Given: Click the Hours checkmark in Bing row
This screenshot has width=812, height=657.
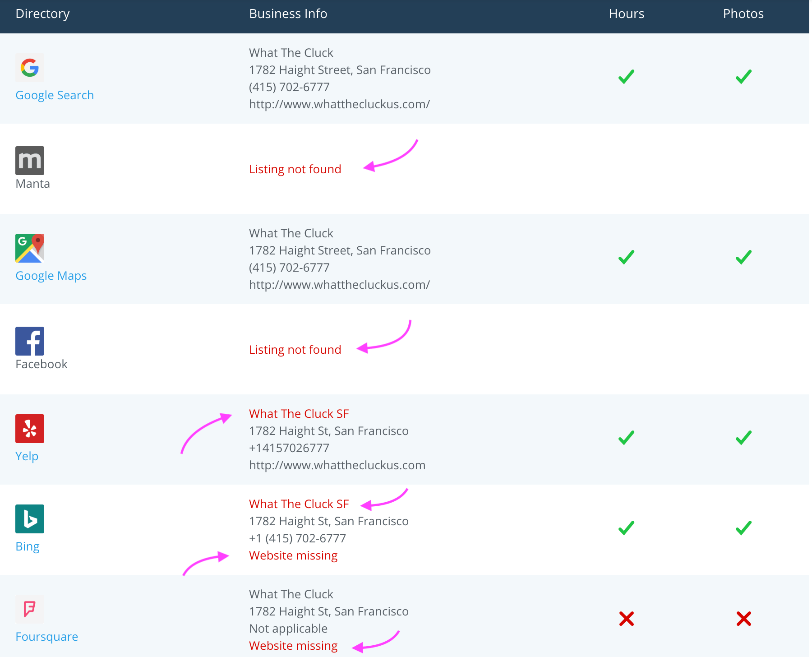Looking at the screenshot, I should (627, 528).
